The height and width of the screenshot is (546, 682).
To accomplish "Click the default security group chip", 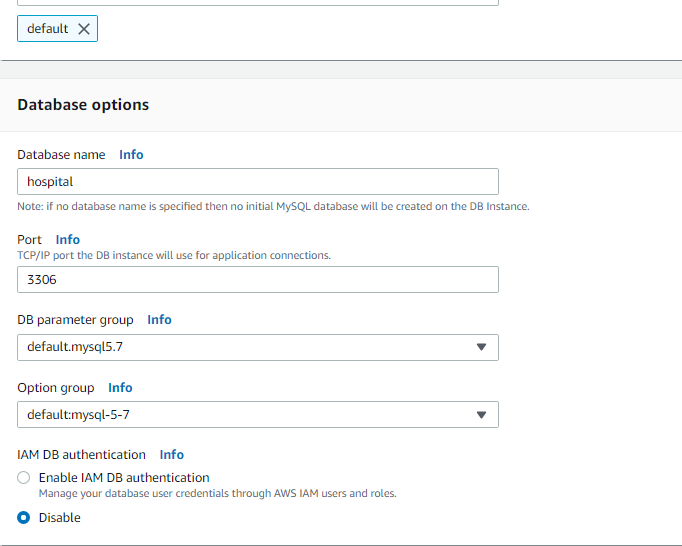I will [x=57, y=29].
